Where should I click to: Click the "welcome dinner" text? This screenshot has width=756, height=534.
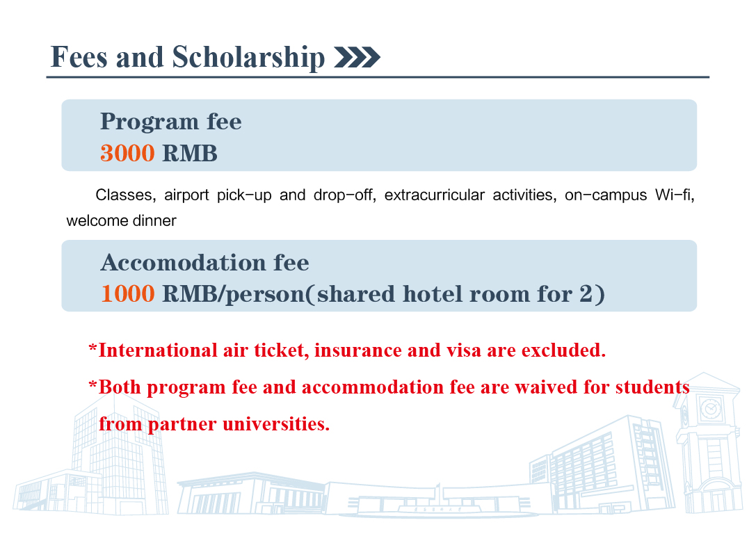pyautogui.click(x=122, y=221)
